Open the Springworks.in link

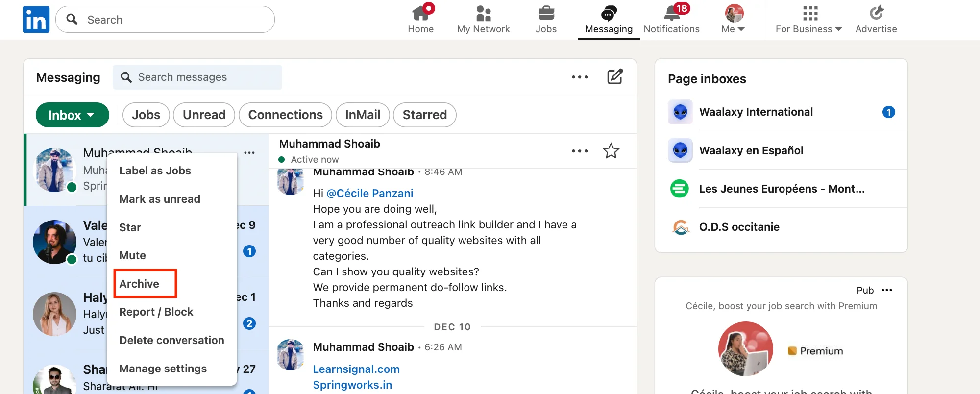coord(352,385)
